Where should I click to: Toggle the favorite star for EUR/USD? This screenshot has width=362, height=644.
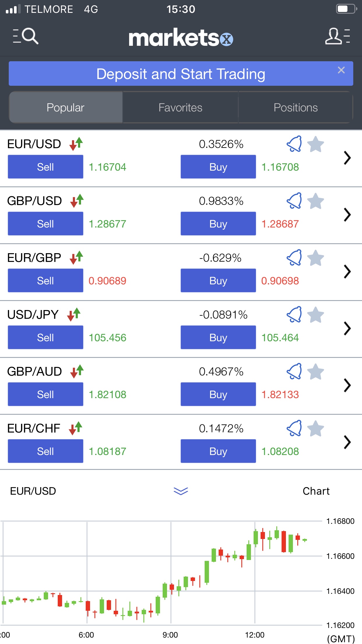tap(316, 144)
